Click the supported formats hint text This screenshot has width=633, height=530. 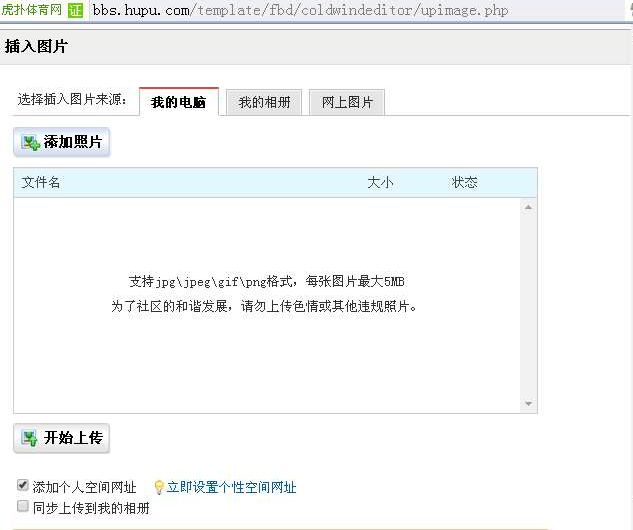266,281
